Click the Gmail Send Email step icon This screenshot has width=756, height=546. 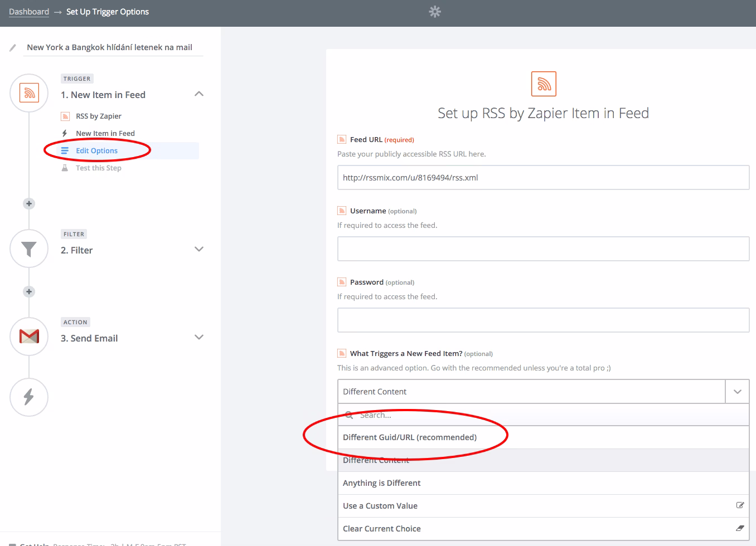point(29,337)
